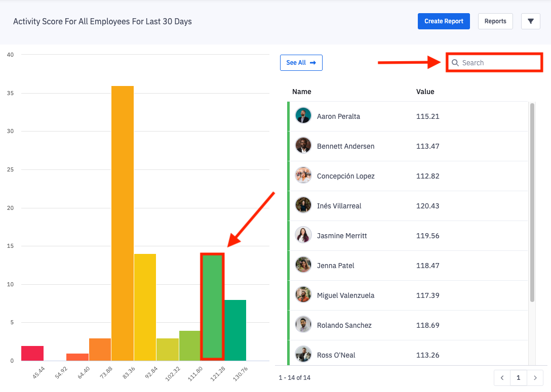Go to next page arrow
The width and height of the screenshot is (551, 392).
[x=535, y=378]
